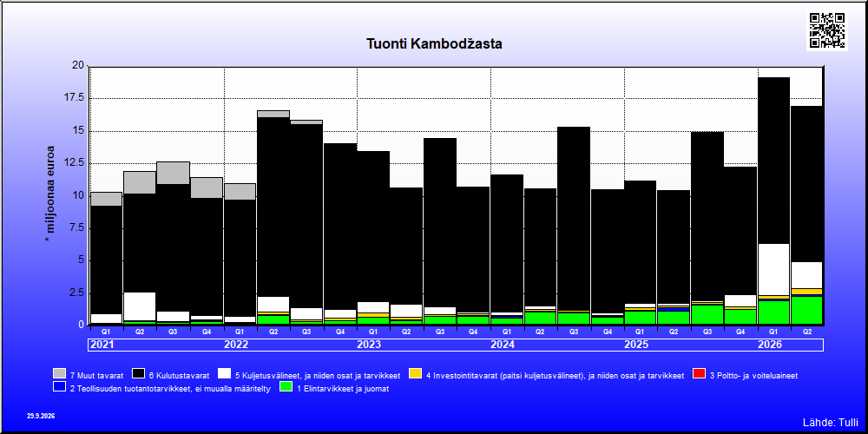Click legend label '6 Kulutustavarat'

point(179,375)
